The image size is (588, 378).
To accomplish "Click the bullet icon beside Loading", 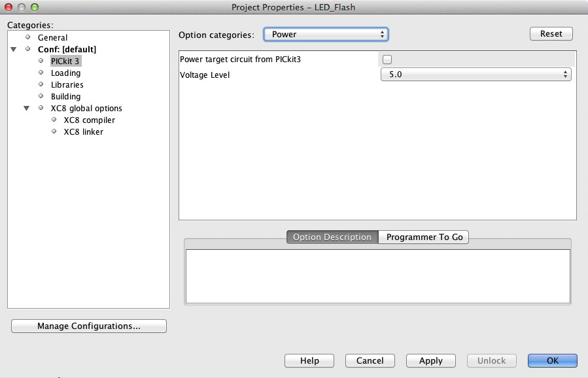I will [x=41, y=73].
